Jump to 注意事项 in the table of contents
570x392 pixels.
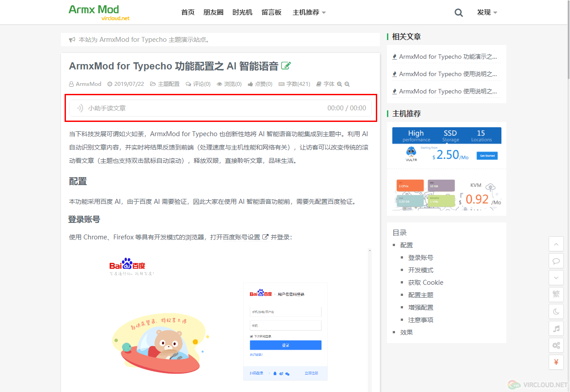[x=421, y=320]
